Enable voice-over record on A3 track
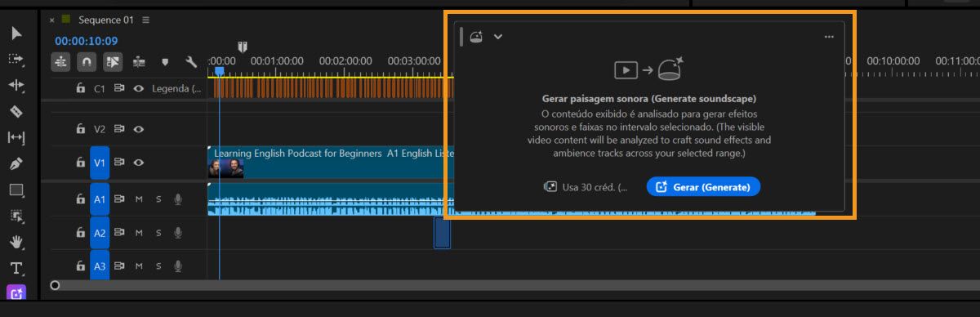Image resolution: width=980 pixels, height=317 pixels. pos(178,266)
